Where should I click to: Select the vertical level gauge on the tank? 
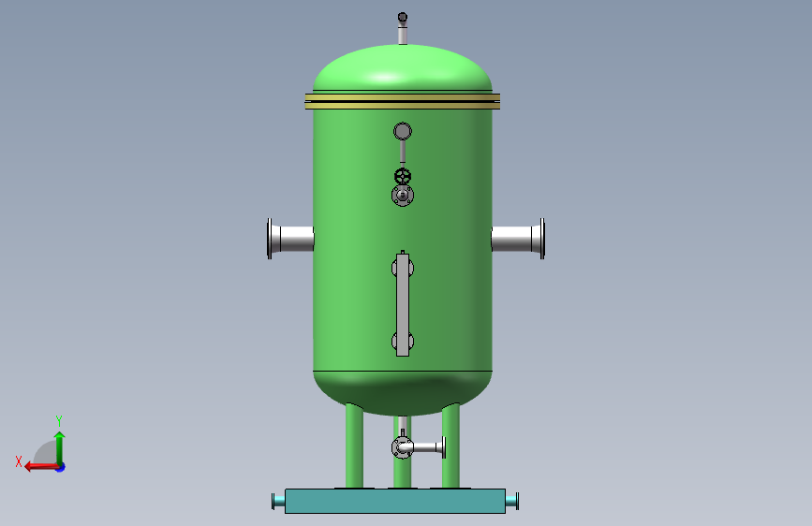tap(403, 304)
